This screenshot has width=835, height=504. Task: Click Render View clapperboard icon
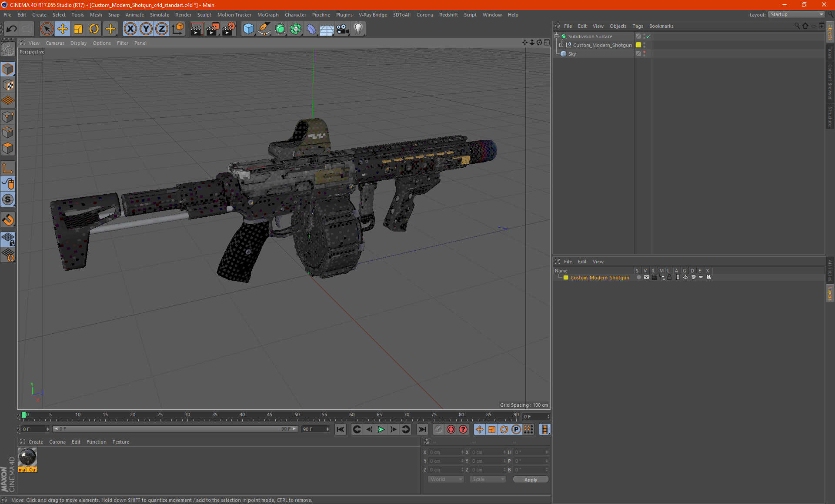pyautogui.click(x=197, y=29)
